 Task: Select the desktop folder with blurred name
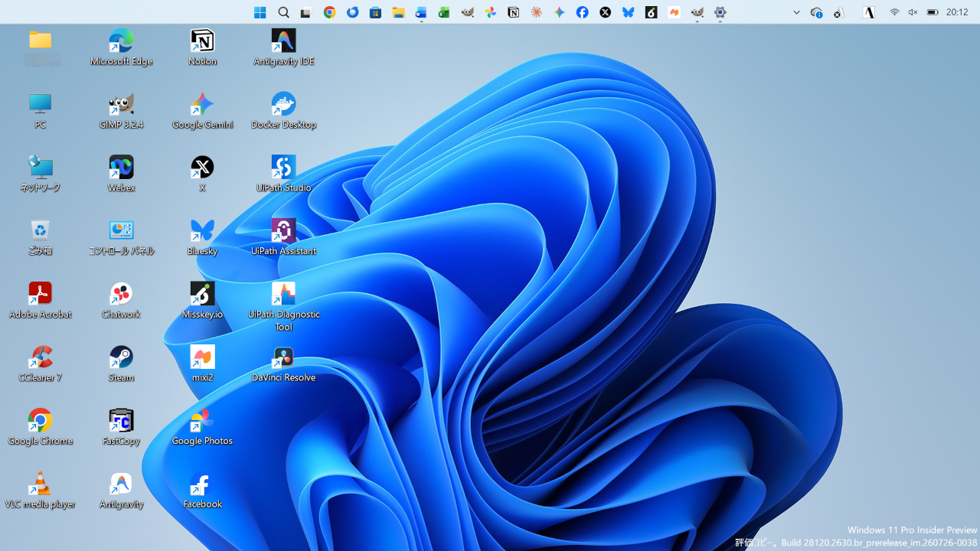click(41, 47)
